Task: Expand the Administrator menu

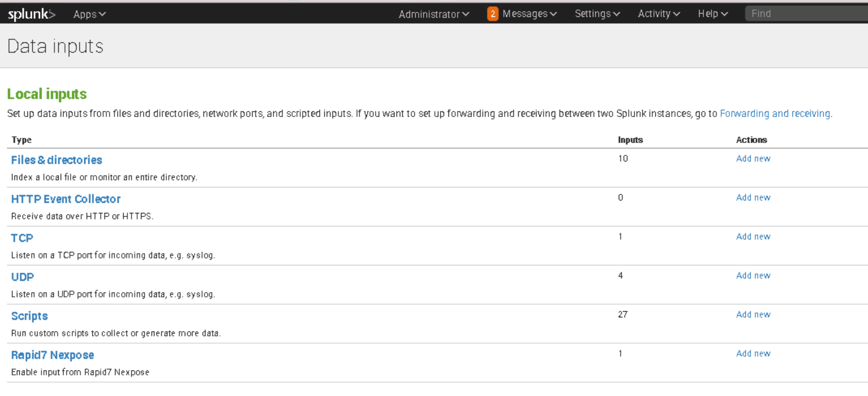Action: pos(434,14)
